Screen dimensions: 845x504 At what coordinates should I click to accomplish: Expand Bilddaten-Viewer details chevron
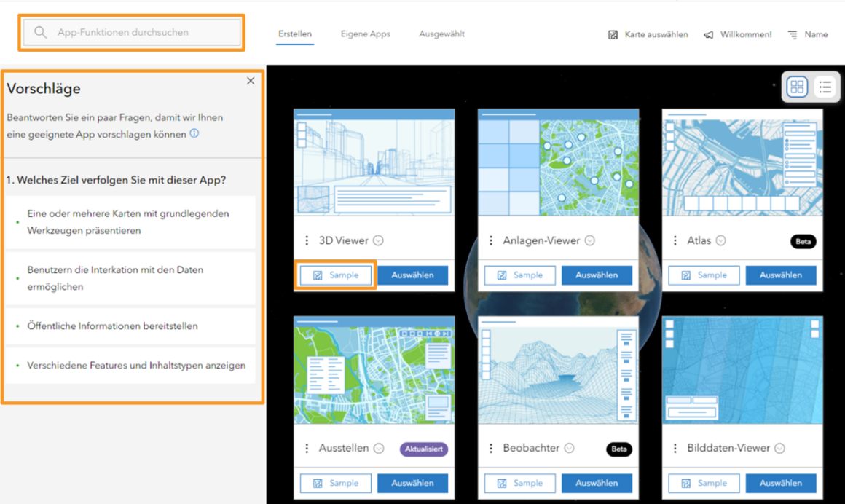point(779,449)
